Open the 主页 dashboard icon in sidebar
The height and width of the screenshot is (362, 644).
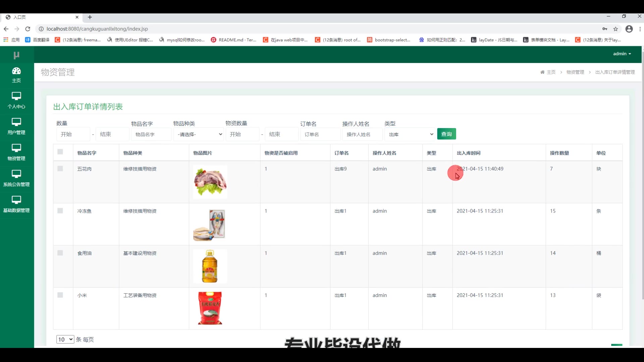pos(16,71)
